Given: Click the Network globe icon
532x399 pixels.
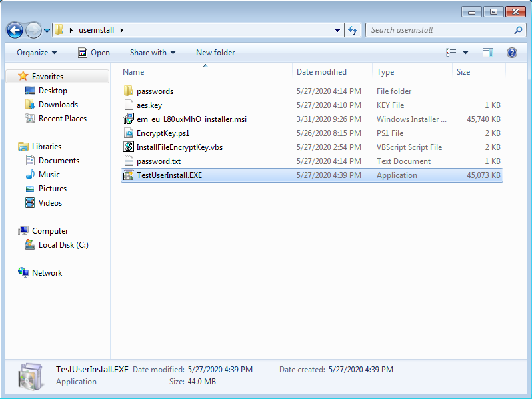Looking at the screenshot, I should (23, 272).
